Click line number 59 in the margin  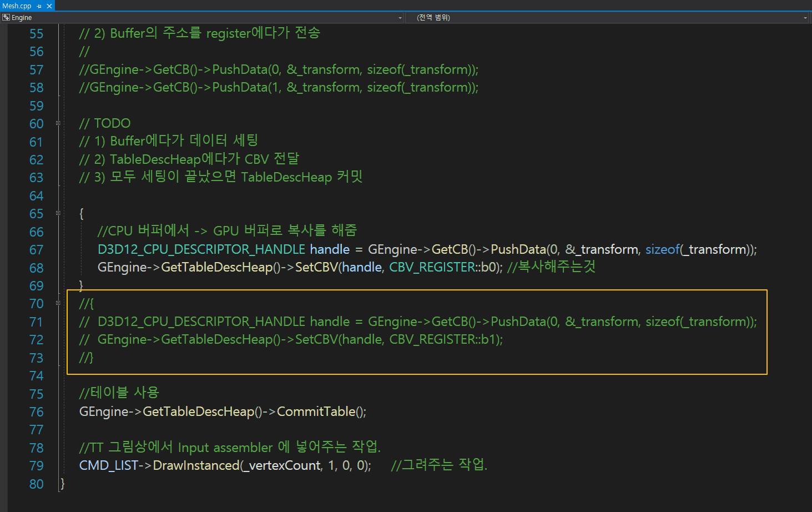point(36,106)
